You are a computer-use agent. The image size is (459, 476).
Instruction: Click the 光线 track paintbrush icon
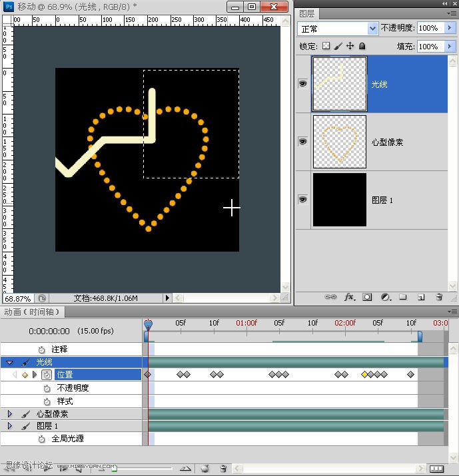point(26,362)
